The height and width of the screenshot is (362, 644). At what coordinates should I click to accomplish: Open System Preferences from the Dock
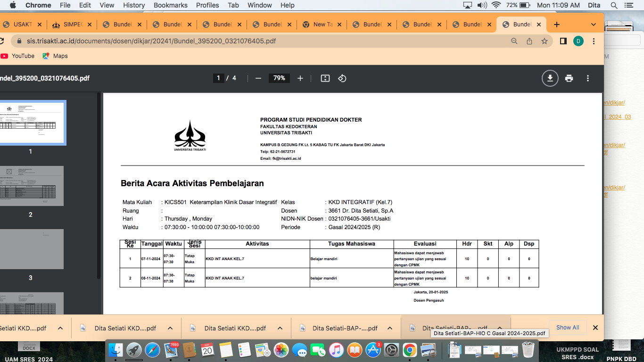pos(391,350)
